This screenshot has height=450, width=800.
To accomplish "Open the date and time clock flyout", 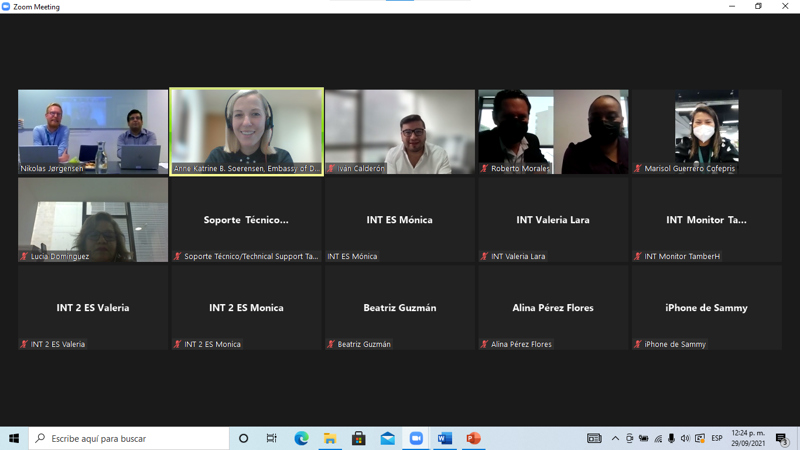I will point(749,438).
